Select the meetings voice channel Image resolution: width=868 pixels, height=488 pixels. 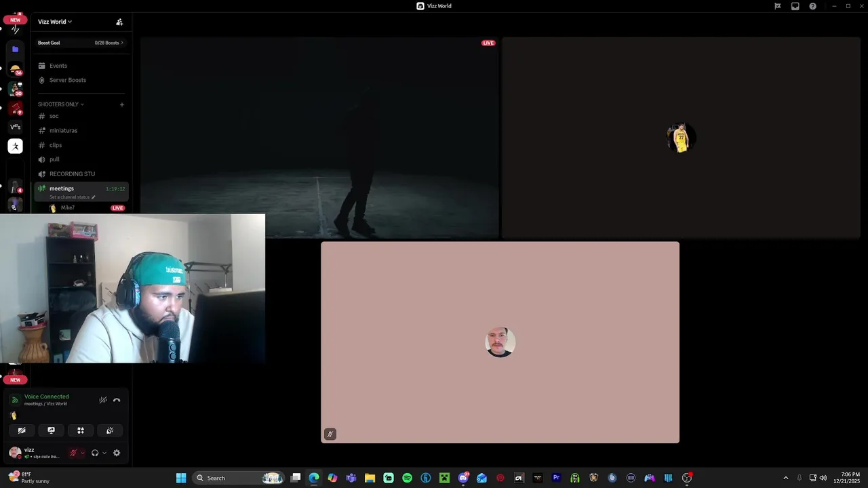(81, 191)
